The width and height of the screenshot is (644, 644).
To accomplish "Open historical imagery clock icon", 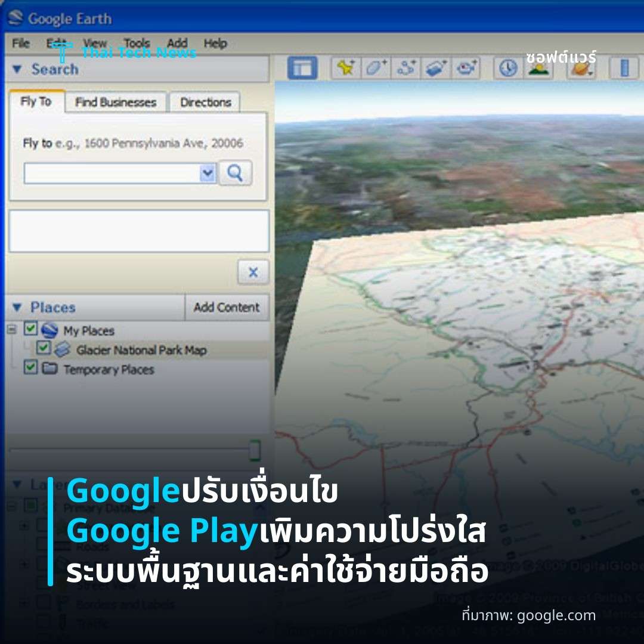I will [x=509, y=68].
